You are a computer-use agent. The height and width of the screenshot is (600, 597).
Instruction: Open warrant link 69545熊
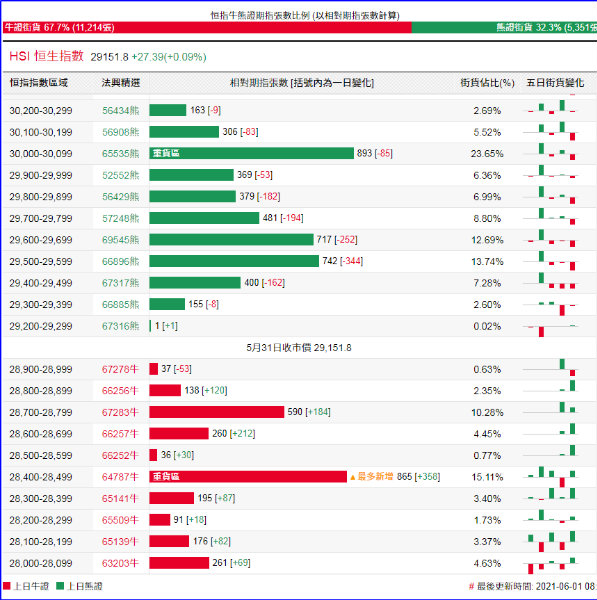pos(121,240)
